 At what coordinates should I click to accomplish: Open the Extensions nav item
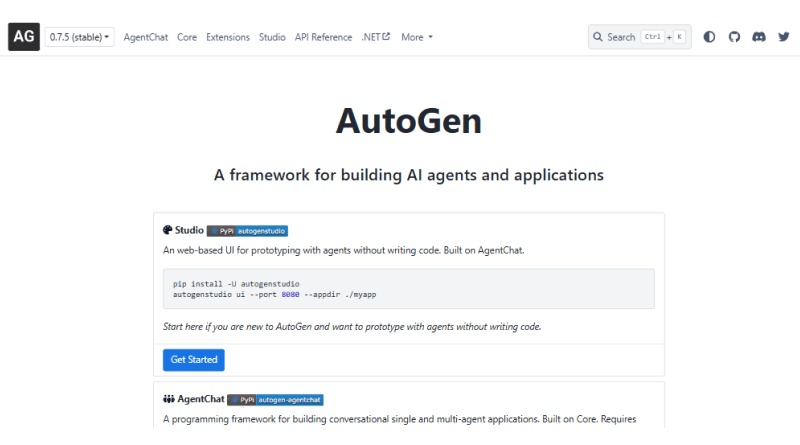tap(228, 37)
